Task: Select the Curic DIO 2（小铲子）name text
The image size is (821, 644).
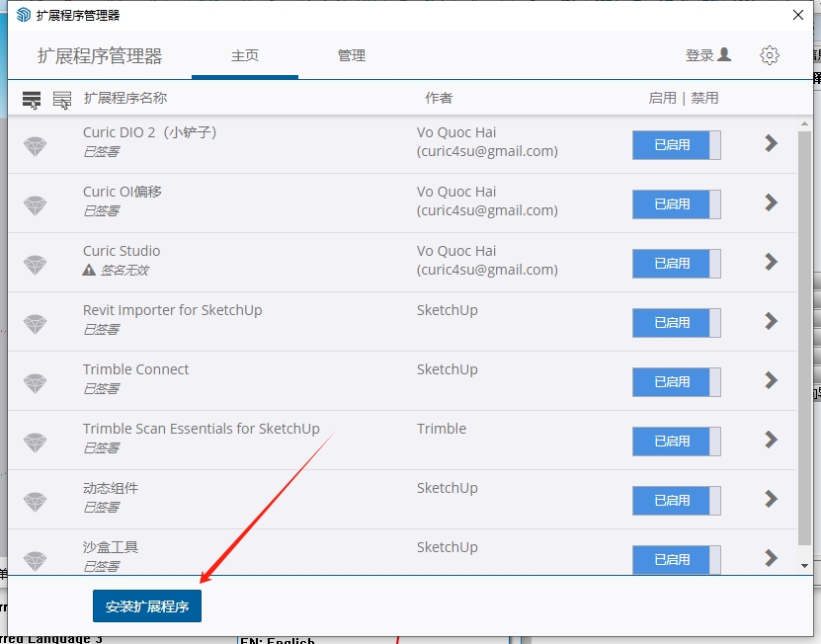Action: tap(150, 132)
